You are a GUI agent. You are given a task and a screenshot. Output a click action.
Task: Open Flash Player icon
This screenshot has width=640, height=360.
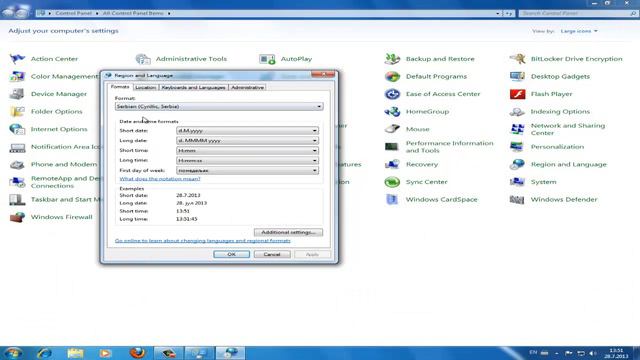pos(517,94)
